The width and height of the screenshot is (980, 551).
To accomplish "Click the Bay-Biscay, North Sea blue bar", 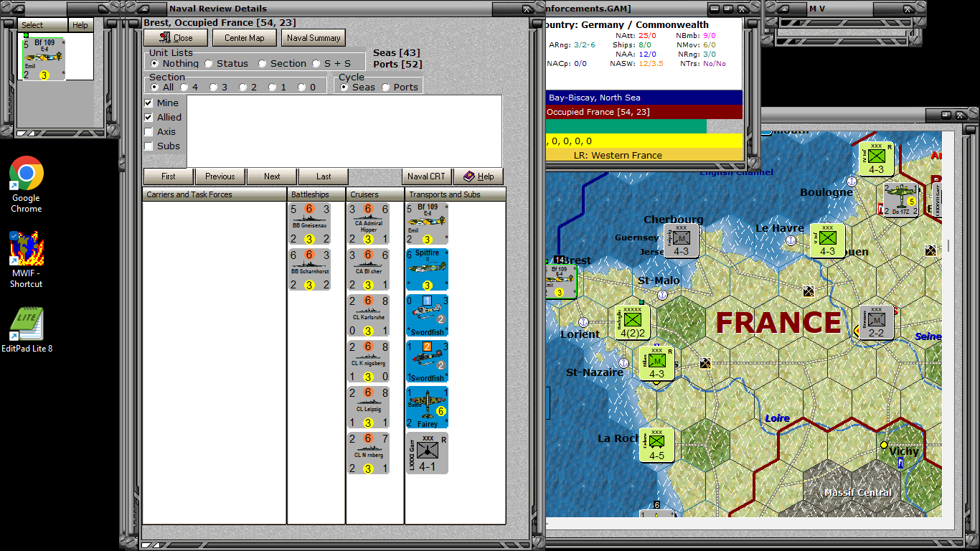I will [644, 98].
